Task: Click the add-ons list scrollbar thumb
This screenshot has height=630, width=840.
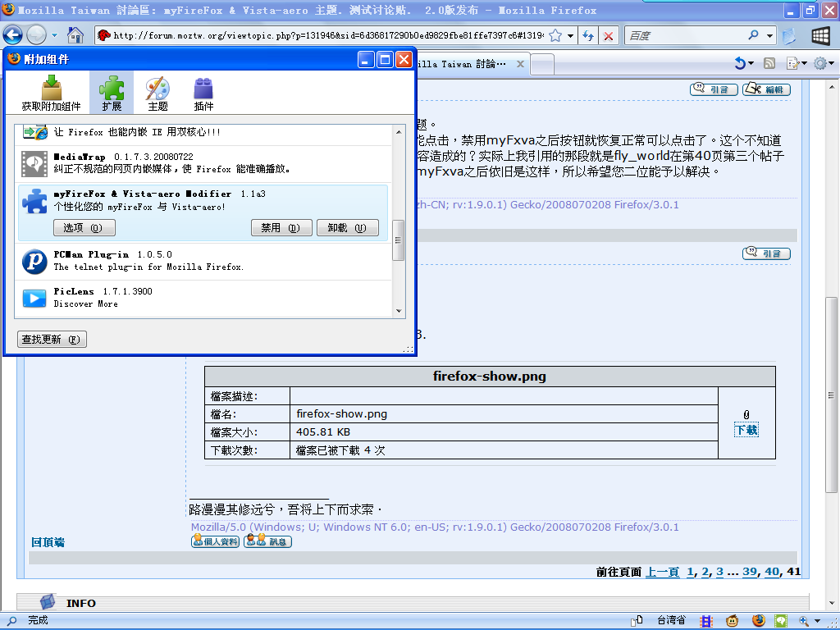Action: [x=399, y=240]
